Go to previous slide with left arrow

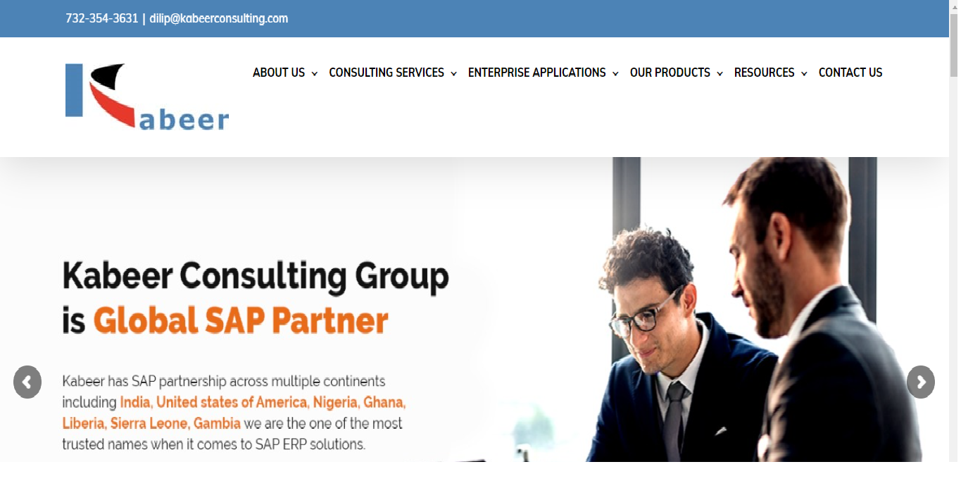coord(27,382)
